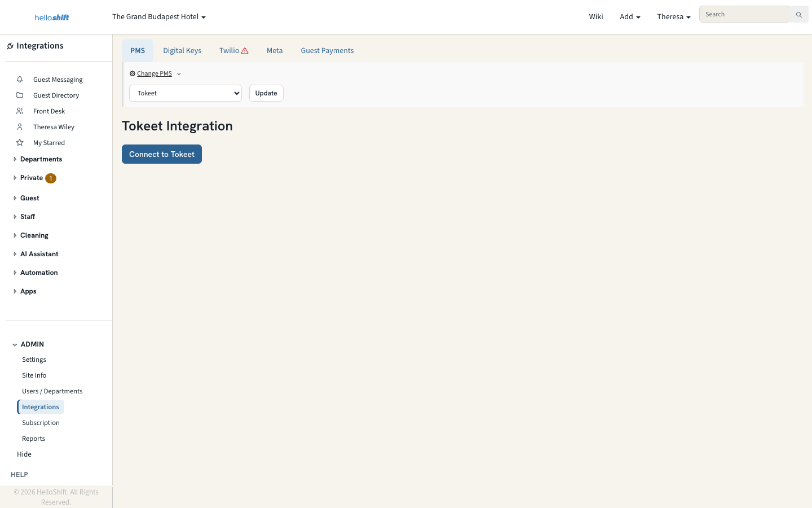Viewport: 812px width, 508px height.
Task: Switch to the Meta tab
Action: [275, 51]
